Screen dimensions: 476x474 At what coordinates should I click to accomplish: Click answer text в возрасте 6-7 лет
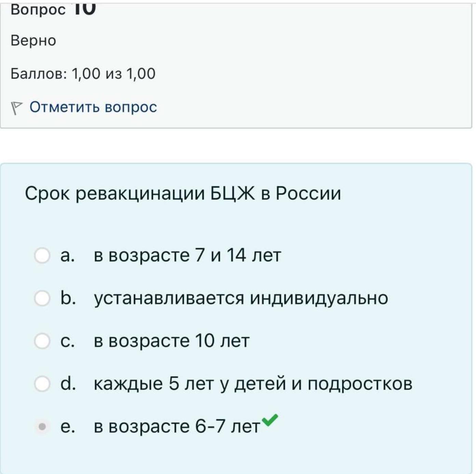(177, 426)
